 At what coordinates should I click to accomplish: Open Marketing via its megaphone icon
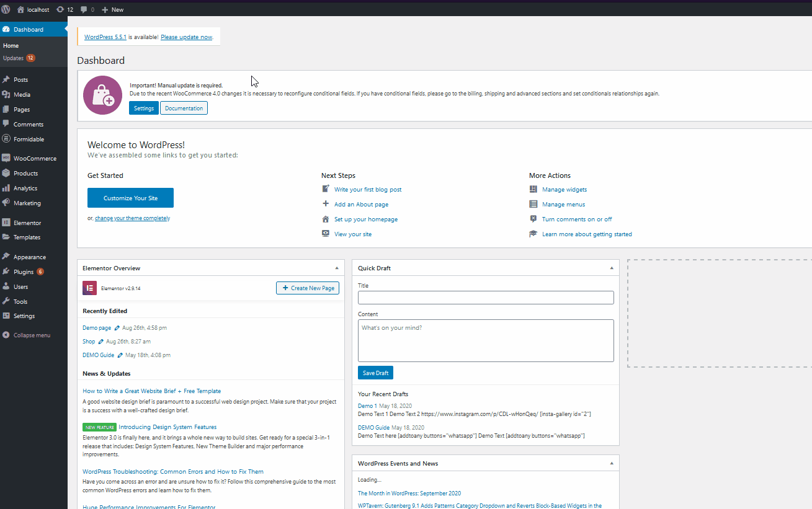pyautogui.click(x=6, y=203)
